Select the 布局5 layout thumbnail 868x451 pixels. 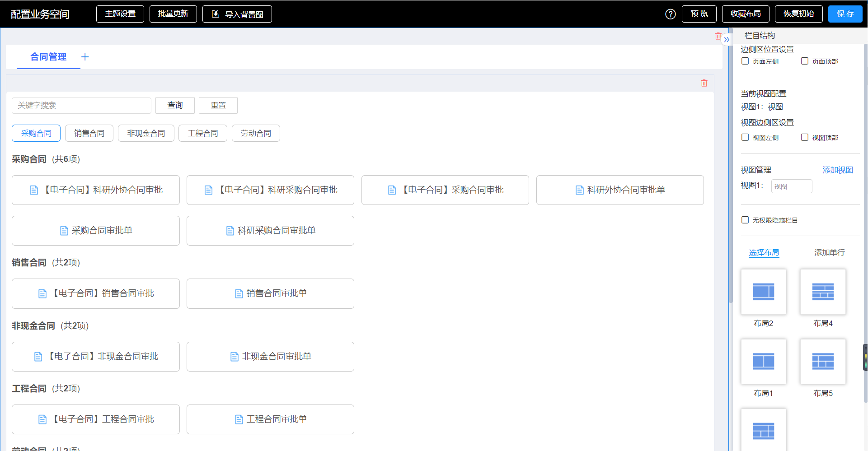click(823, 362)
